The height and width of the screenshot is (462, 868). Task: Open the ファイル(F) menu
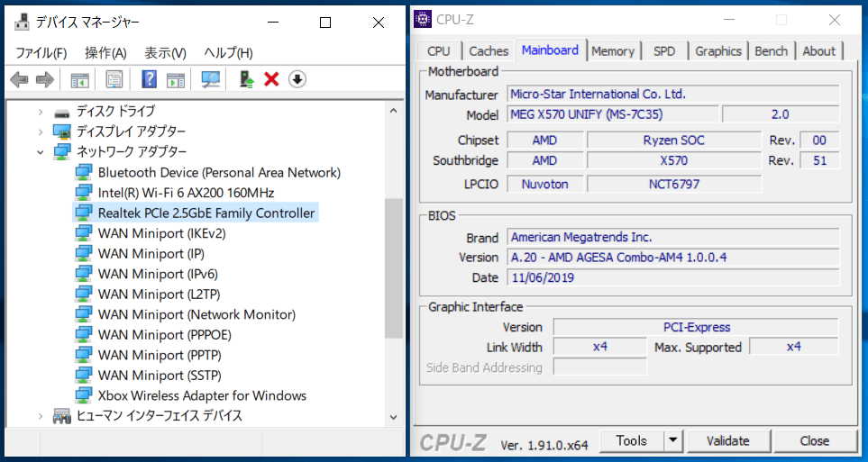tap(41, 53)
